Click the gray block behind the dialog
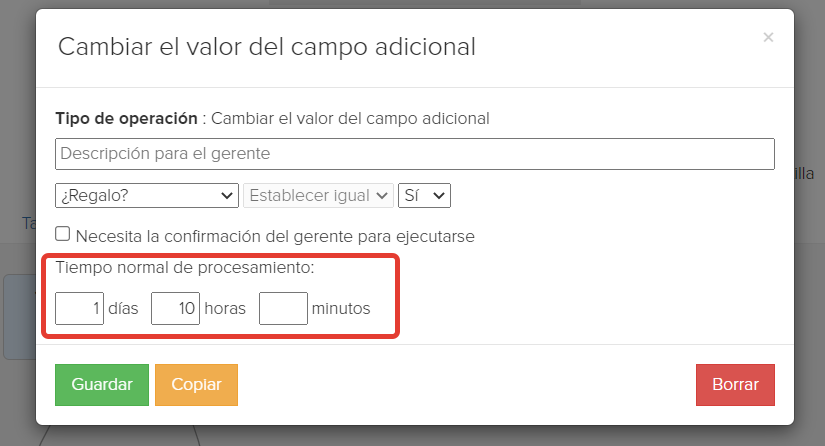This screenshot has height=446, width=825. point(19,317)
